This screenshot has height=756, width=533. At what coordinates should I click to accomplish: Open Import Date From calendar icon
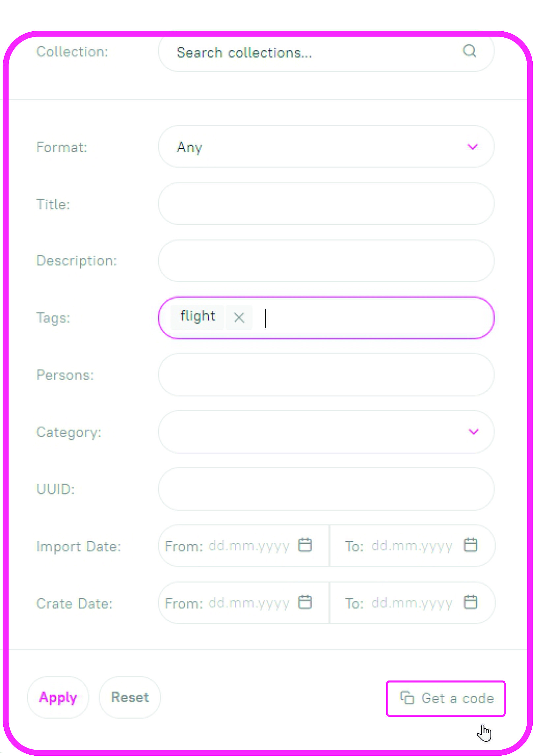305,545
